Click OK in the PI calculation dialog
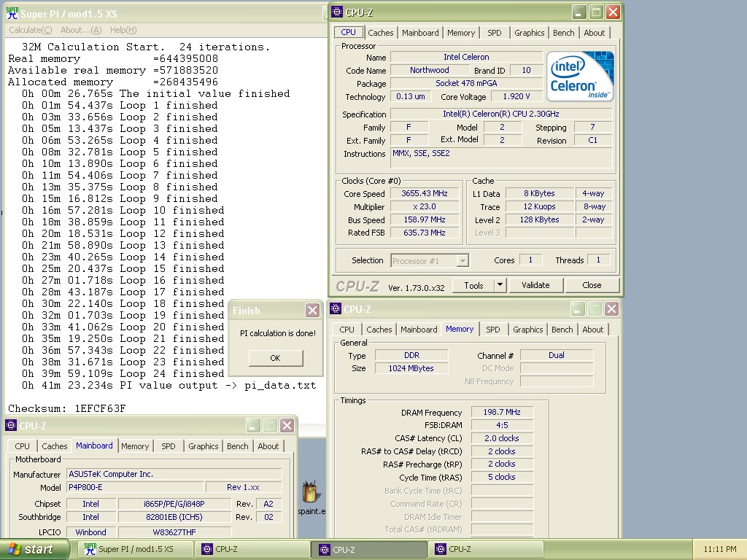The width and height of the screenshot is (747, 560). coord(275,358)
